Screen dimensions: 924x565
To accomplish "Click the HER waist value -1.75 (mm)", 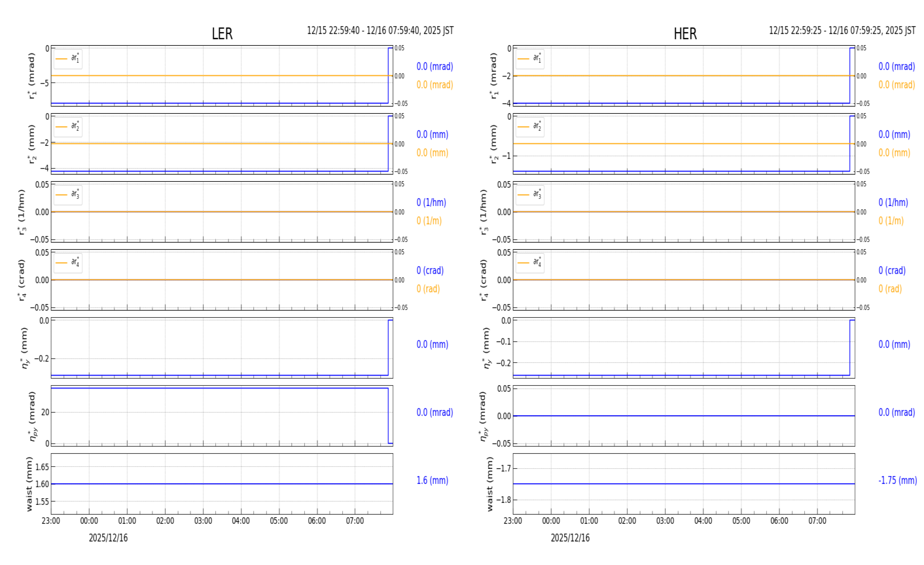I will coord(897,481).
